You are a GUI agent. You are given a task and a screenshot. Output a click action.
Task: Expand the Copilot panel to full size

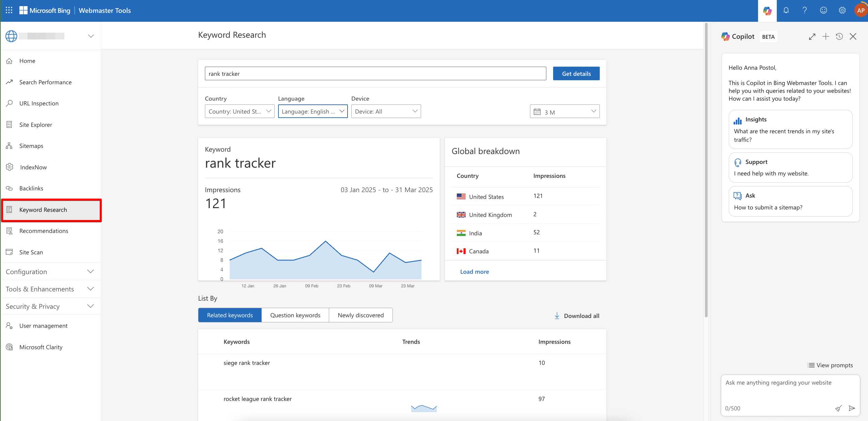(x=812, y=37)
